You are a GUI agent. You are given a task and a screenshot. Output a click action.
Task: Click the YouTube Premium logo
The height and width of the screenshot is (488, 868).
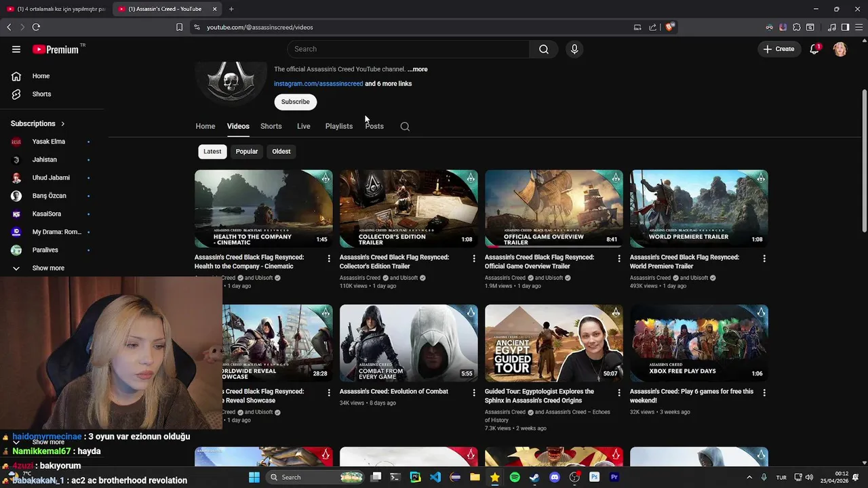(x=56, y=49)
